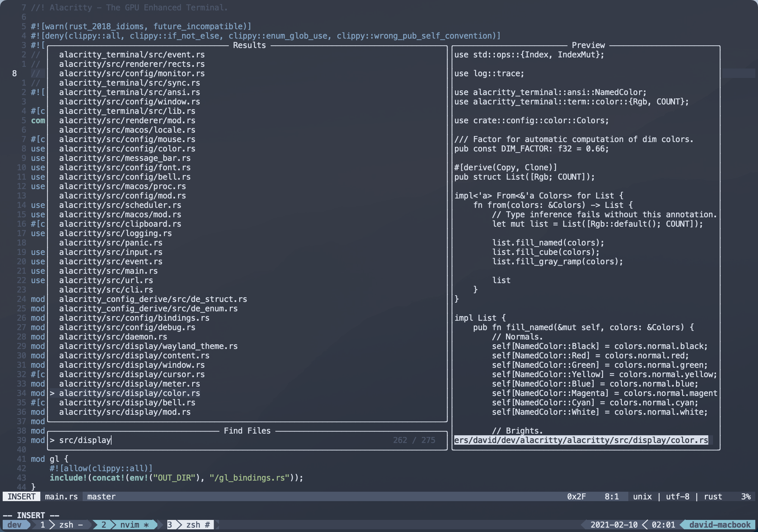
Task: Click the dev tmux session name
Action: click(14, 525)
